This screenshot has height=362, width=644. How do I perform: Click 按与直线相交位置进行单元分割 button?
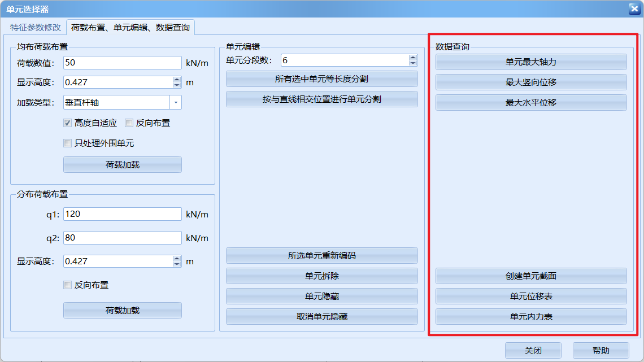[x=321, y=99]
